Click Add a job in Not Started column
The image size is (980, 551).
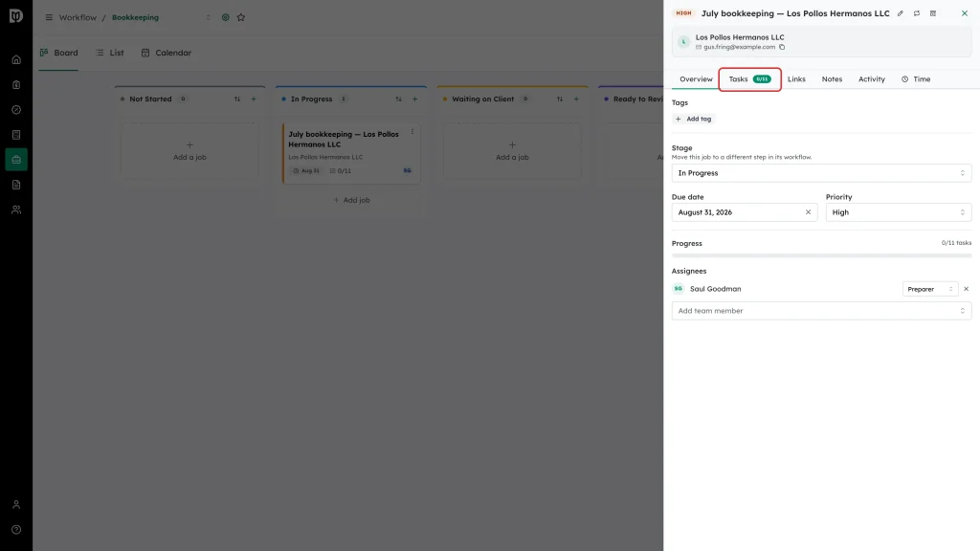click(x=189, y=151)
